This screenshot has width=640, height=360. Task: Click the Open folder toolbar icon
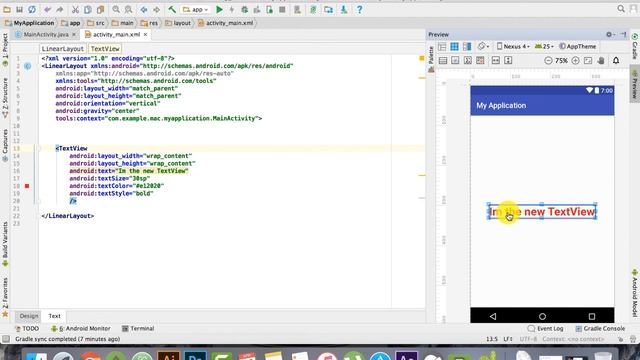7,9
